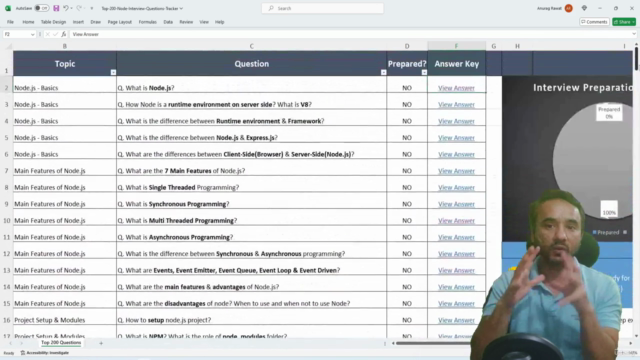Click the Insert Function fx icon
This screenshot has width=640, height=360.
(64, 35)
